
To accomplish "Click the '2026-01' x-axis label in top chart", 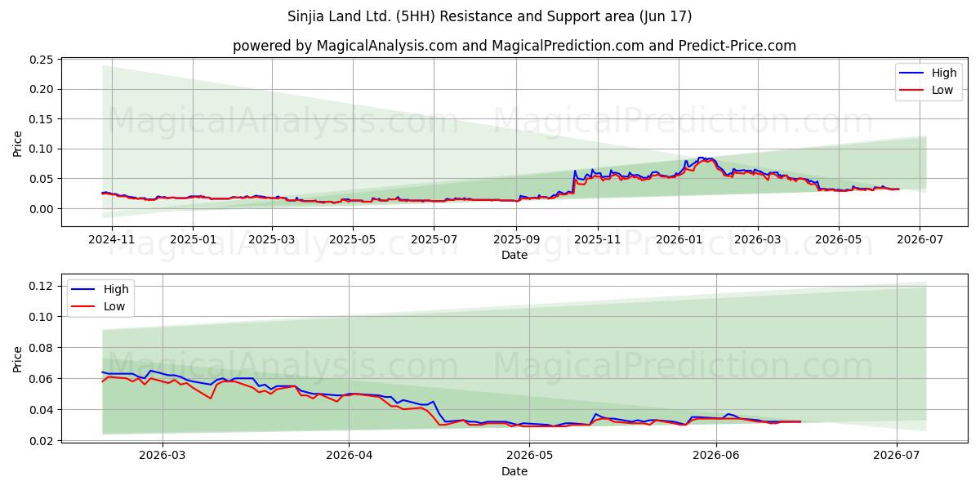I will pos(678,240).
